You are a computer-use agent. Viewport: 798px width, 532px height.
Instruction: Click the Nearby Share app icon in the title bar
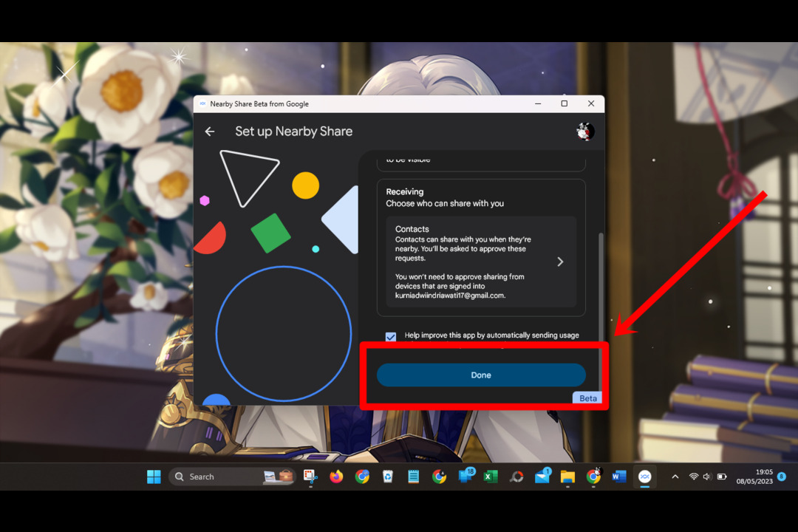click(202, 104)
